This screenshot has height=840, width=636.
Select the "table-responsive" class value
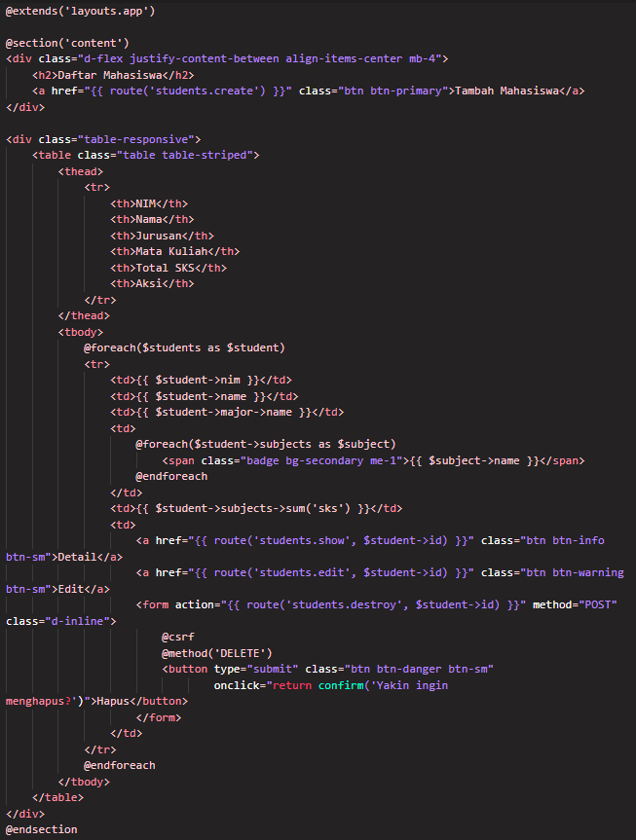point(136,139)
